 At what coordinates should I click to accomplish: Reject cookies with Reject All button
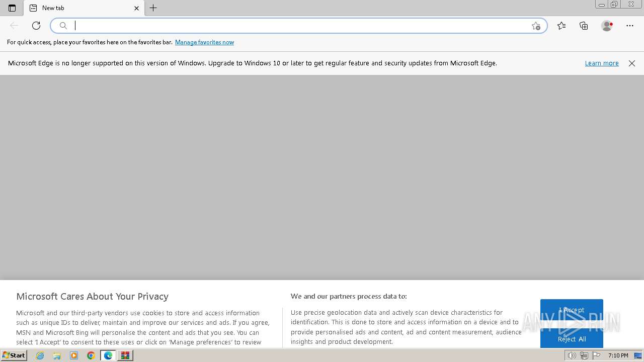pos(572,339)
